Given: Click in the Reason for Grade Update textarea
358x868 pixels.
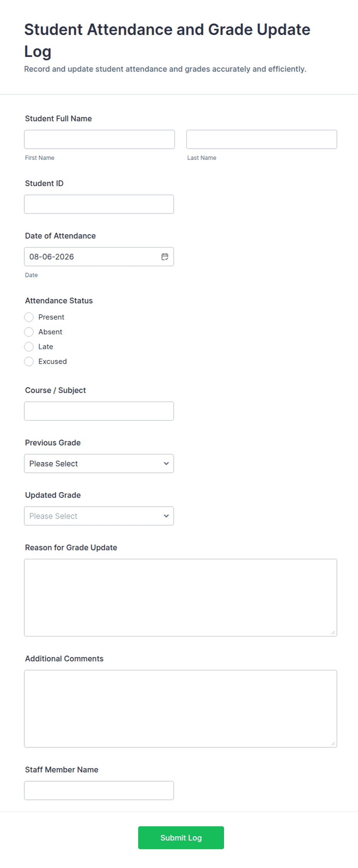Looking at the screenshot, I should (x=181, y=598).
